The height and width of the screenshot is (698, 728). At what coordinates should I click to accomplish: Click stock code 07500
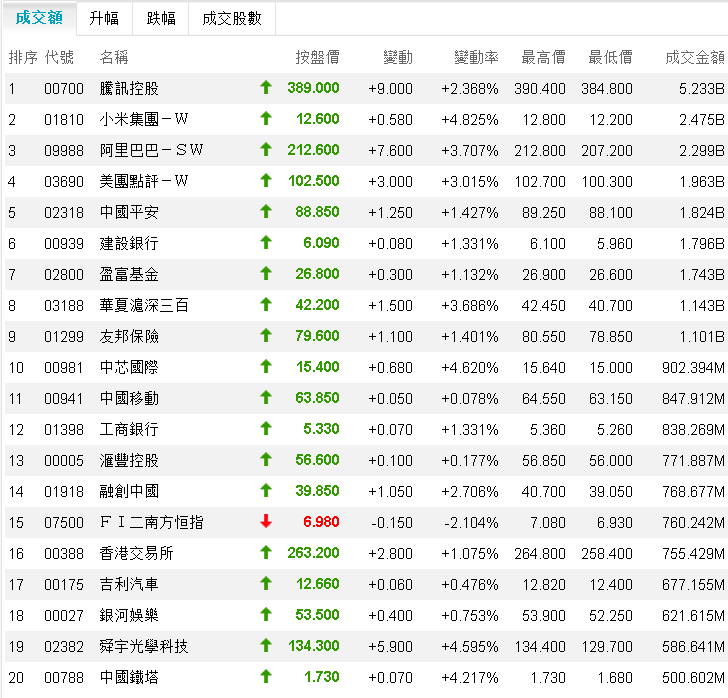64,522
